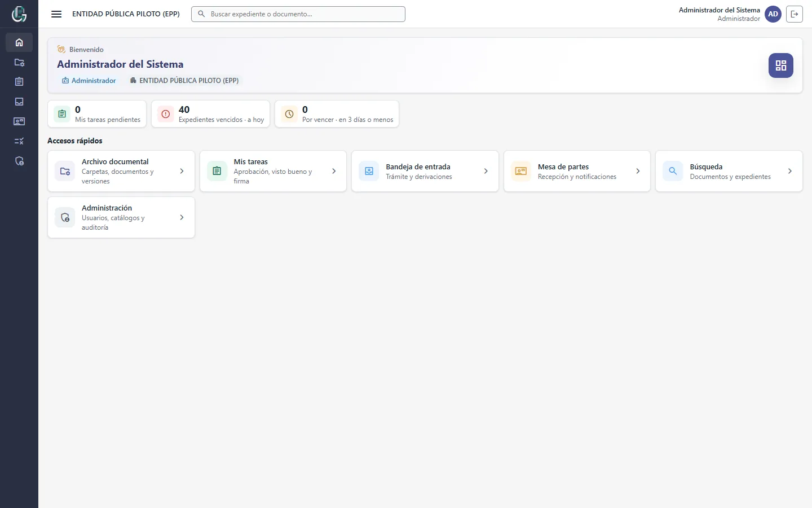Open sidebar folder-settings archive icon
Viewport: 812px width, 508px height.
tap(19, 62)
